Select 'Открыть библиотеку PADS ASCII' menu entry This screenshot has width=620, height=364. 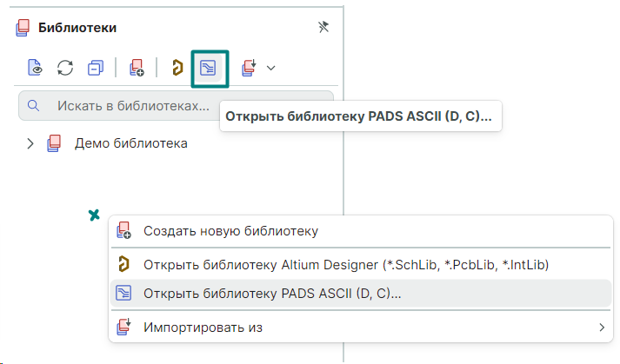click(278, 294)
